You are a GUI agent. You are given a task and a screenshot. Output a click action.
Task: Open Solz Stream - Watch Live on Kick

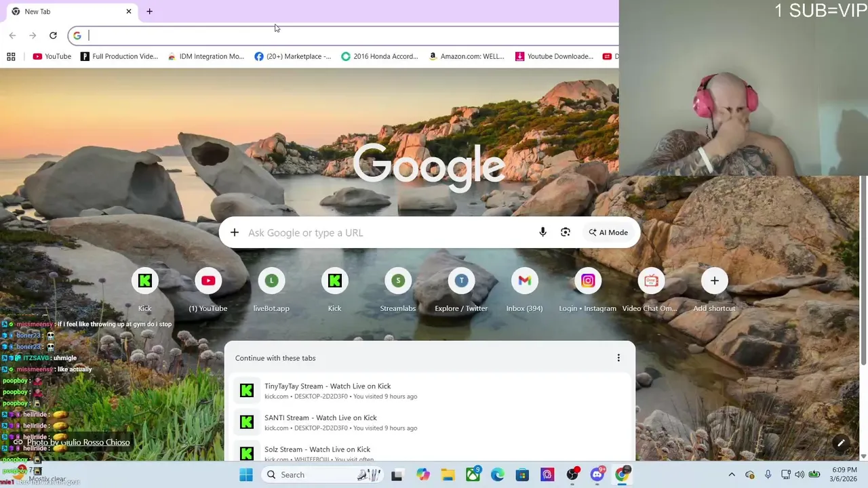click(430, 451)
